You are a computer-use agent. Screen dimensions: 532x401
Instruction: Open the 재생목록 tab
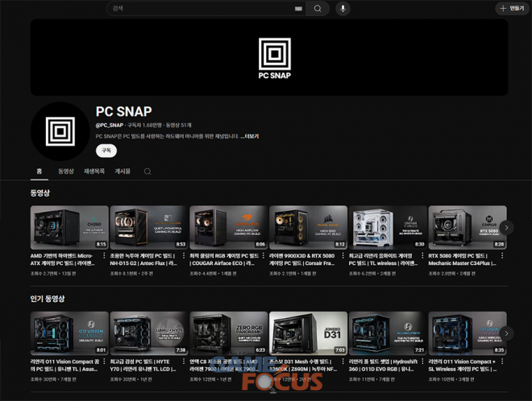[94, 172]
